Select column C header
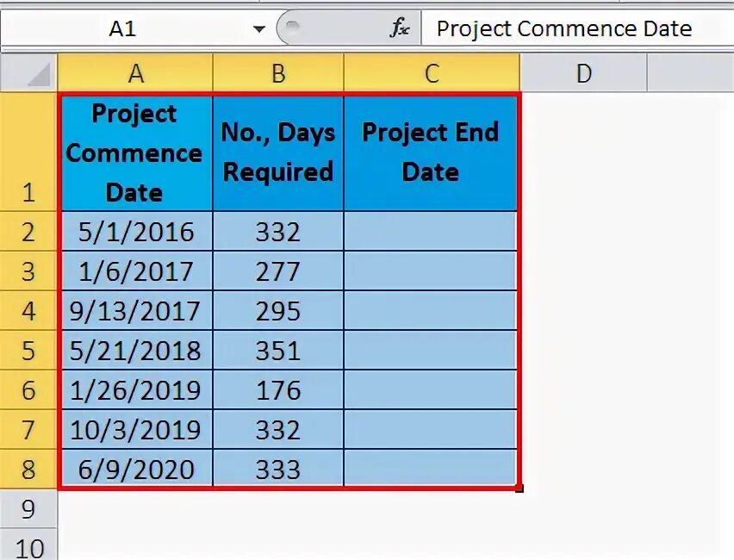 [x=431, y=73]
